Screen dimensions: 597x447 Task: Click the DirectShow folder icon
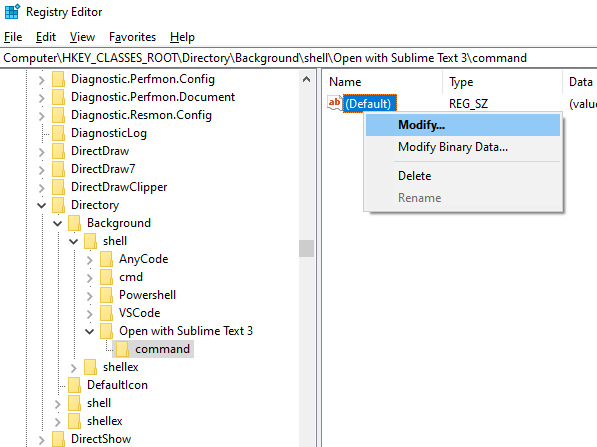pyautogui.click(x=58, y=439)
